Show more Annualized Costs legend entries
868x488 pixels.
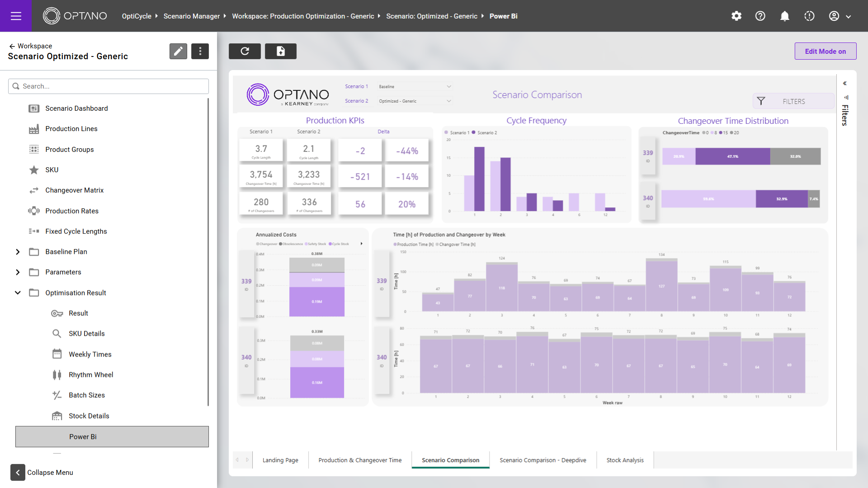[x=361, y=244]
